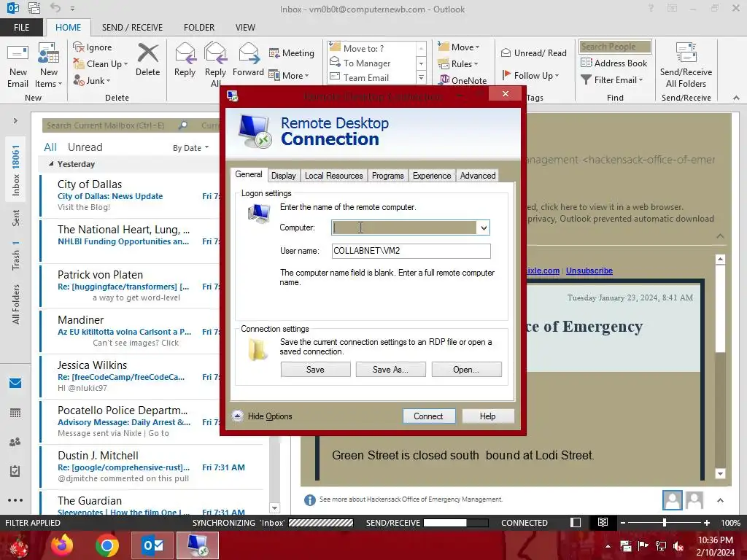Click Ignore conversation button
747x560 pixels.
click(x=93, y=47)
